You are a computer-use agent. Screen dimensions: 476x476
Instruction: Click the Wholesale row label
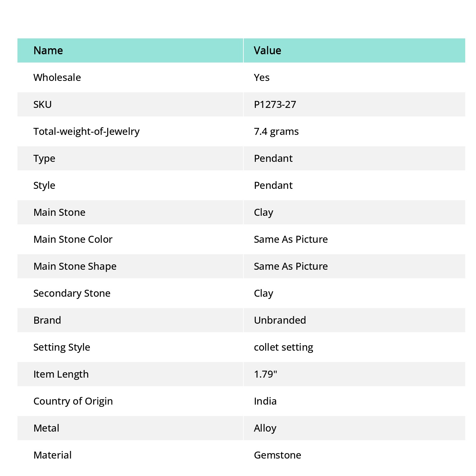tap(57, 77)
